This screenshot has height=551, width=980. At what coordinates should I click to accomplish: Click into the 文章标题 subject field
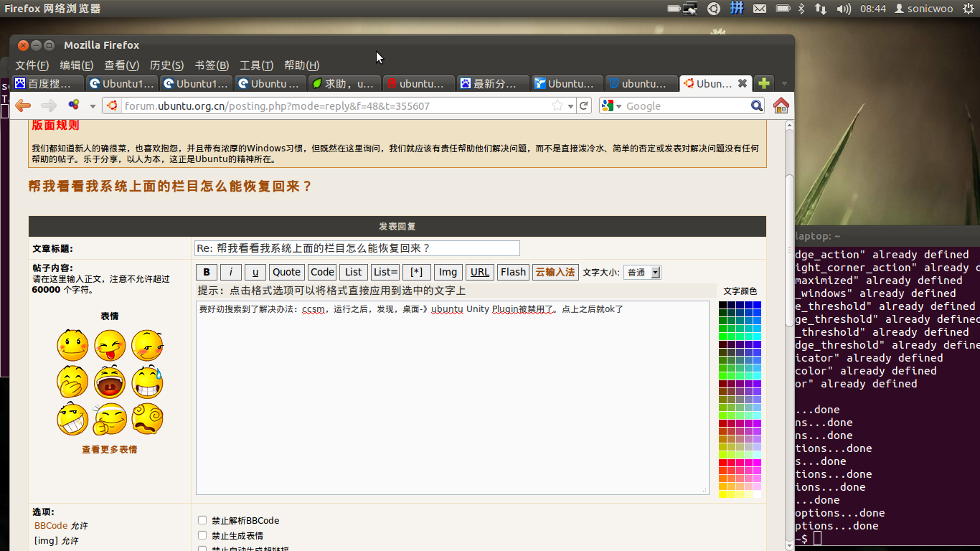[357, 248]
